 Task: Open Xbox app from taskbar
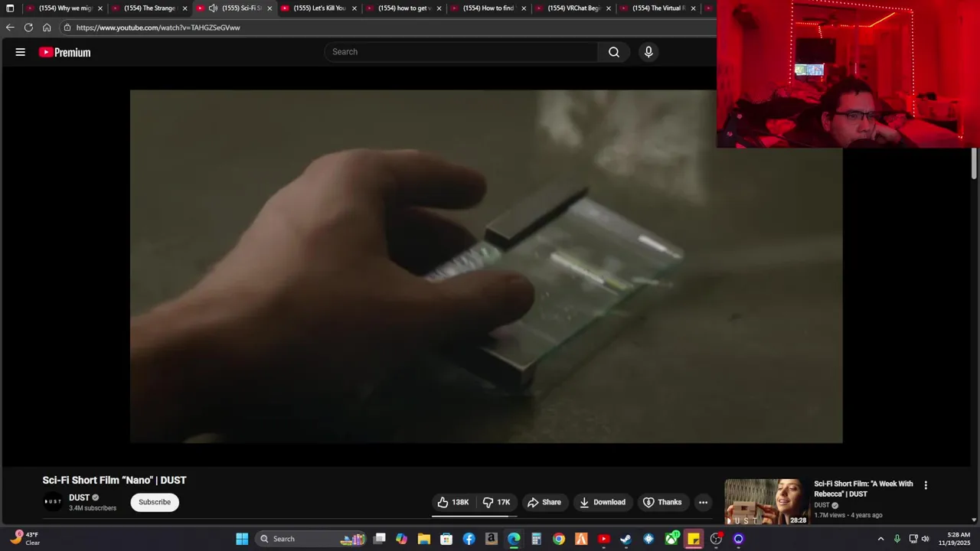tap(671, 539)
